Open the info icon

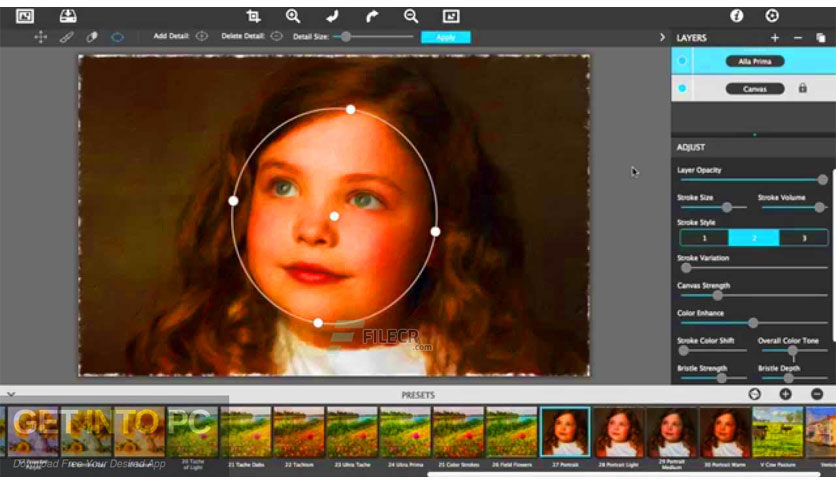tap(737, 16)
